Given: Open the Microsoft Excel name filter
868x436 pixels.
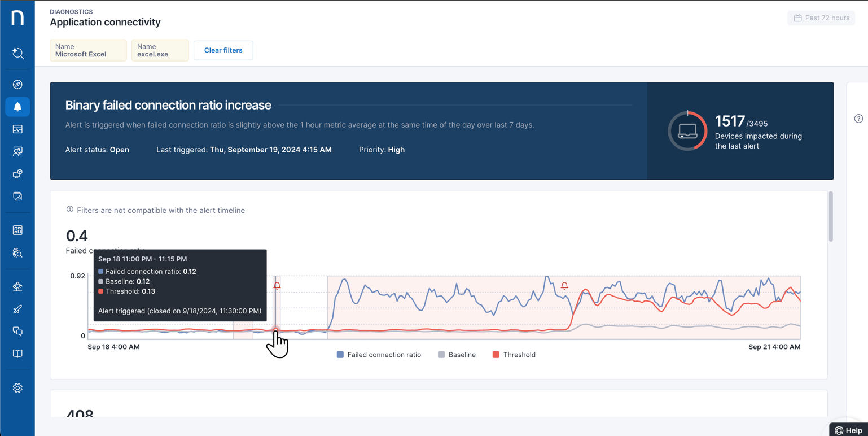Looking at the screenshot, I should point(88,50).
